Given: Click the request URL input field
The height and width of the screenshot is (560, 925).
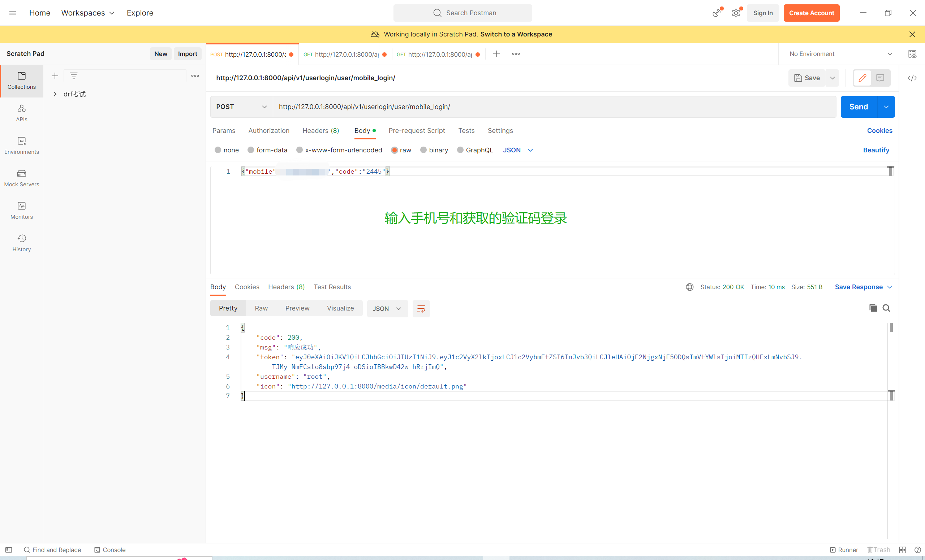Looking at the screenshot, I should (x=554, y=107).
